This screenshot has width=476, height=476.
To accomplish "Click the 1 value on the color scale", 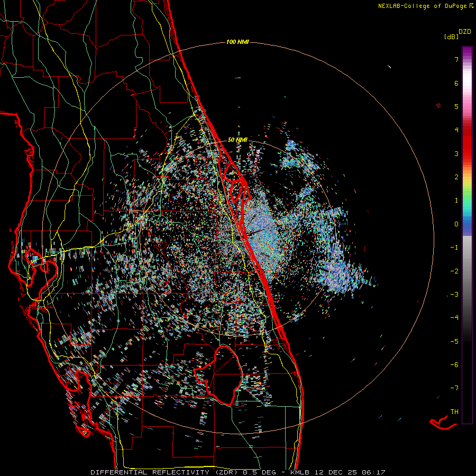I will [456, 200].
